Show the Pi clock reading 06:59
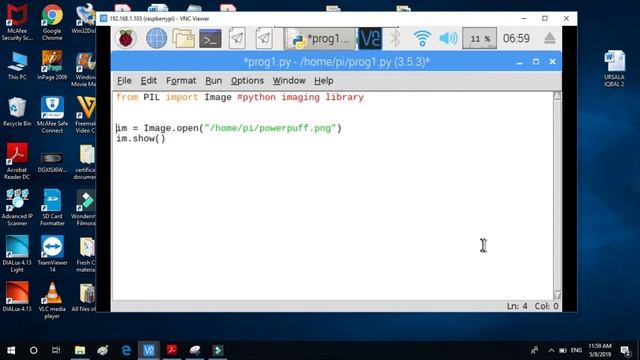Image resolution: width=640 pixels, height=360 pixels. [x=516, y=38]
